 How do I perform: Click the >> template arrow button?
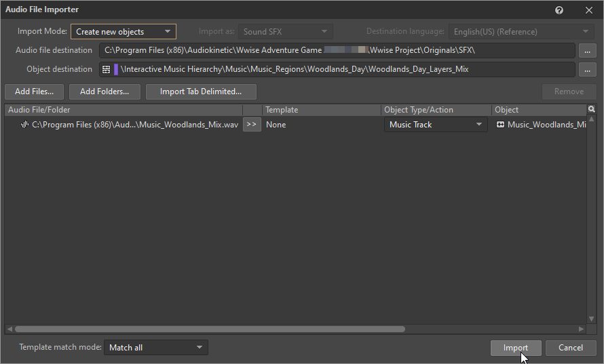252,125
